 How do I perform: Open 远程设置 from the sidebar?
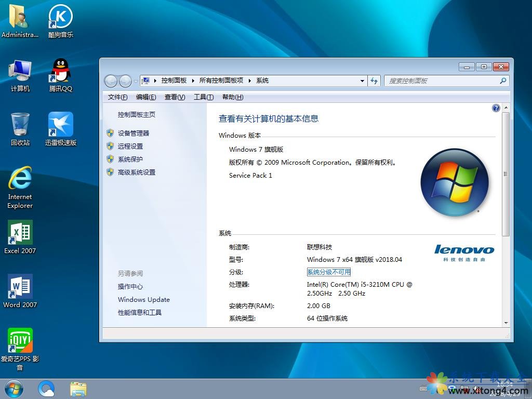click(130, 146)
